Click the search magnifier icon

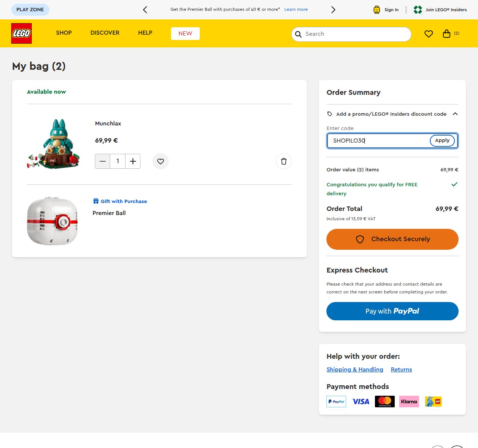click(298, 34)
